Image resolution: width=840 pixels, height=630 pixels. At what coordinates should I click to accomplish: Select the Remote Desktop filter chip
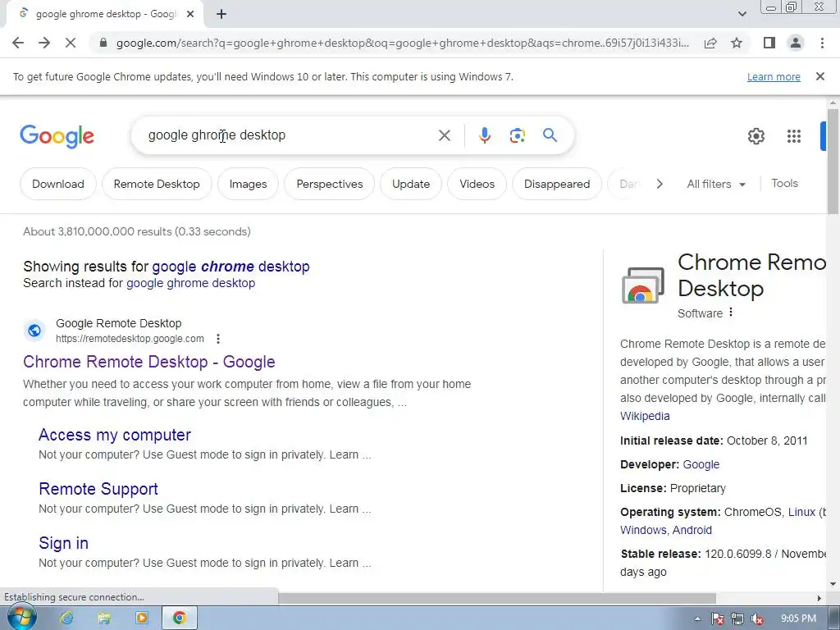[x=157, y=184]
